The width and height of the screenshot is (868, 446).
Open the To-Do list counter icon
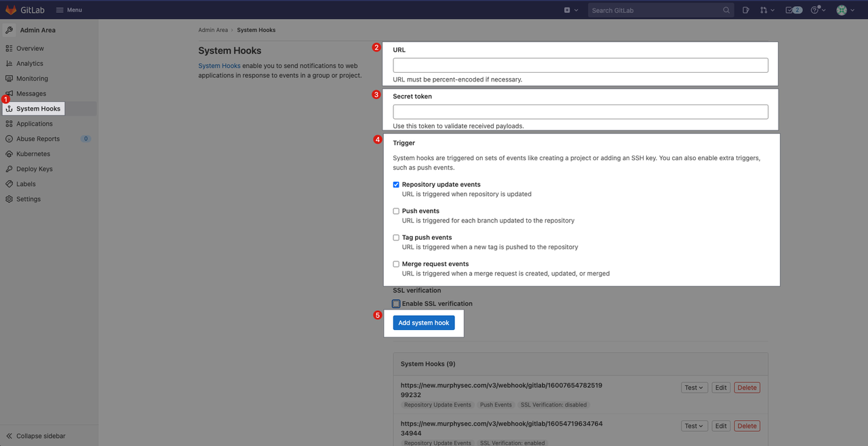(793, 10)
